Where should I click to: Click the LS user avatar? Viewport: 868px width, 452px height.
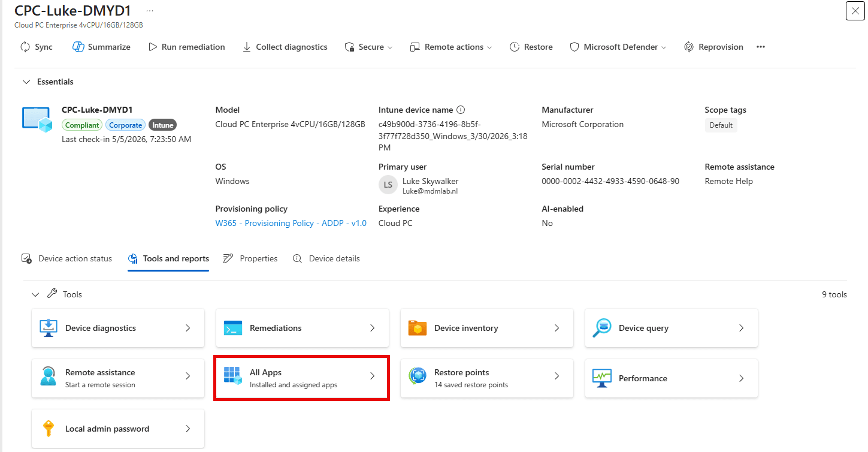pyautogui.click(x=388, y=185)
